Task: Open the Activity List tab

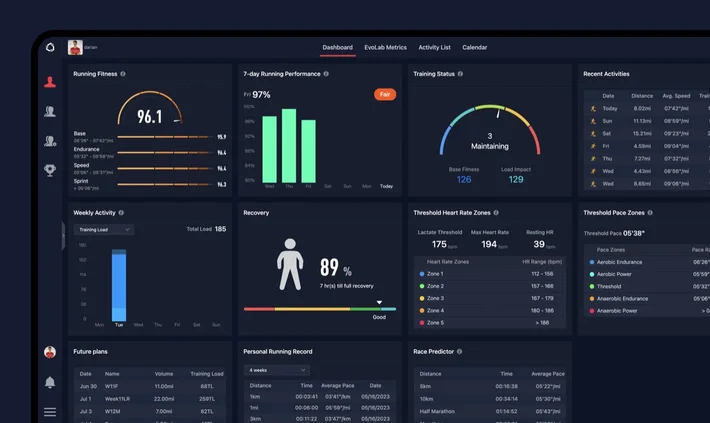Action: (434, 47)
